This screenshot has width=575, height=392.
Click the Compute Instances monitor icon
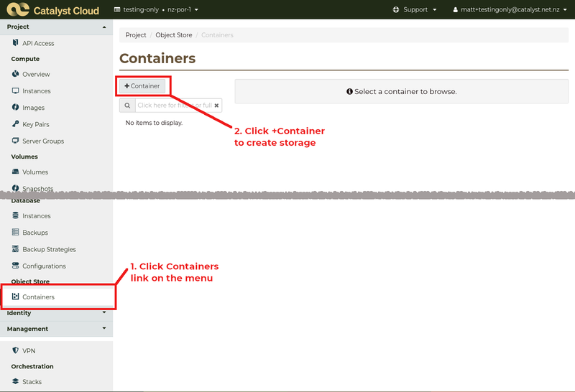pyautogui.click(x=15, y=90)
